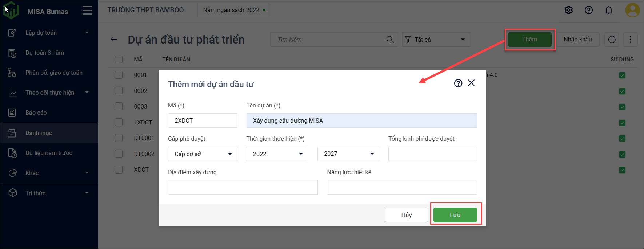Toggle the select-all header checkbox
Viewport: 644px width, 249px height.
coord(119,59)
